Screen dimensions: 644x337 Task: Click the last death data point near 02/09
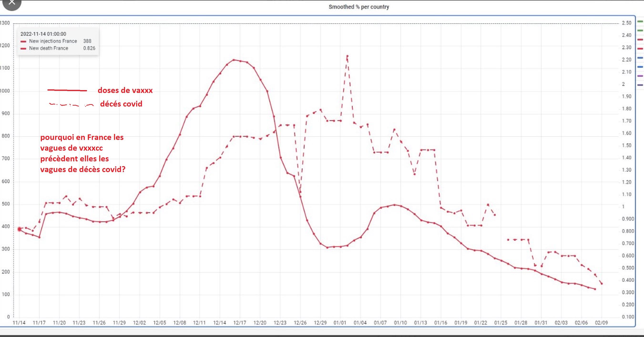pos(602,284)
